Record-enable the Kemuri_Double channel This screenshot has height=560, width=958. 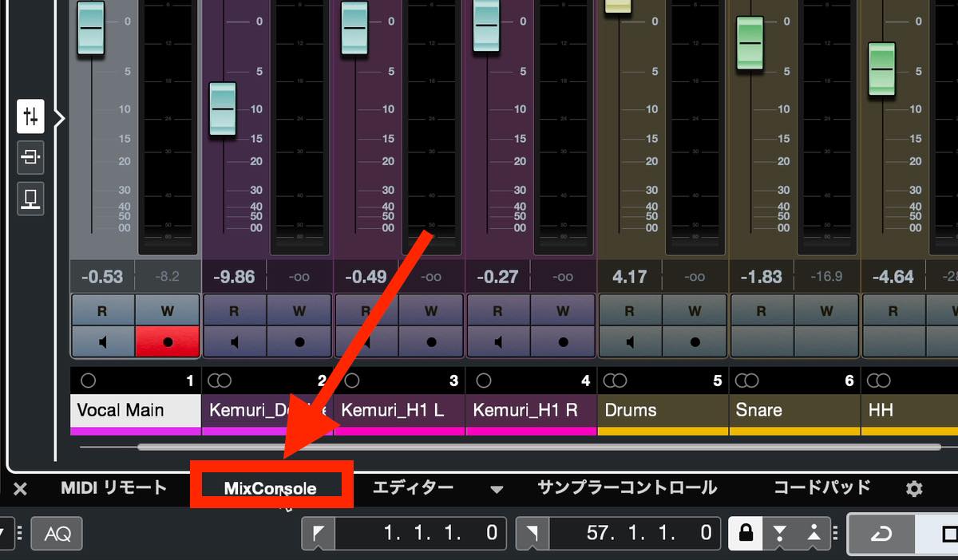(x=299, y=341)
